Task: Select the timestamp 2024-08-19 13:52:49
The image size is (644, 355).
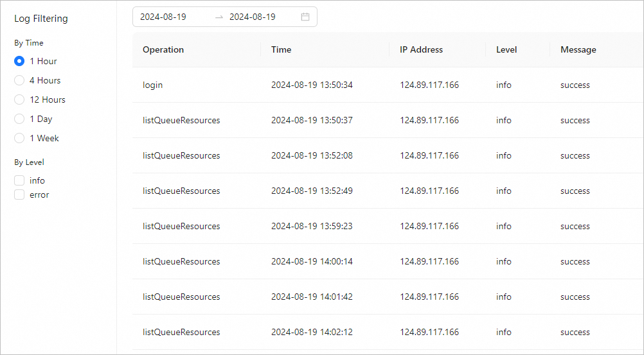Action: tap(312, 191)
